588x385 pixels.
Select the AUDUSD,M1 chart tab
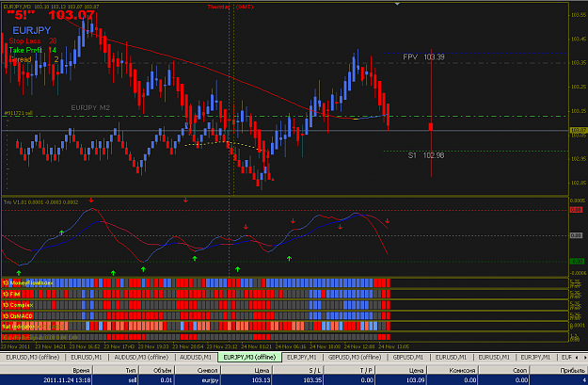pyautogui.click(x=196, y=358)
